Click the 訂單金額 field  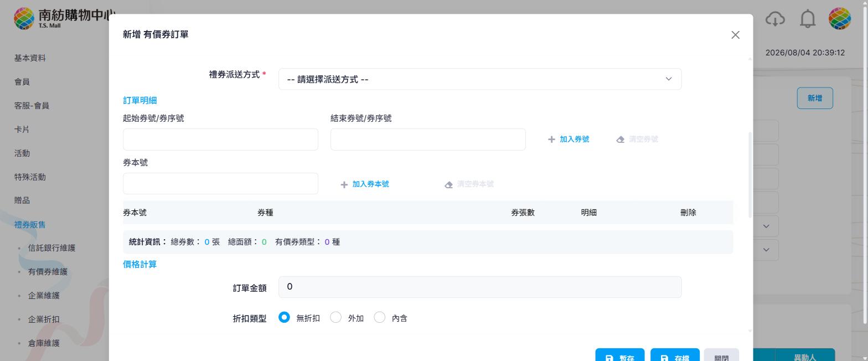[x=480, y=287]
